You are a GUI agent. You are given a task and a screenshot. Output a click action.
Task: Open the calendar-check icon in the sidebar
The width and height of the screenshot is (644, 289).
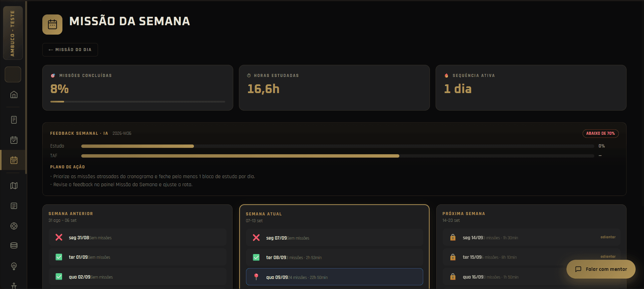pos(14,140)
